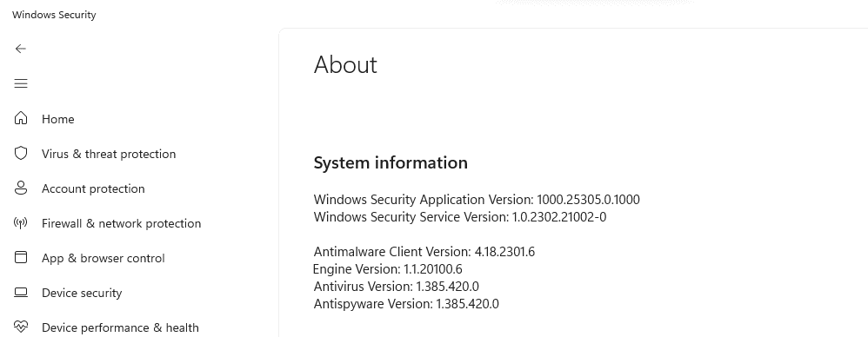
Task: Click the System information heading
Action: (391, 162)
